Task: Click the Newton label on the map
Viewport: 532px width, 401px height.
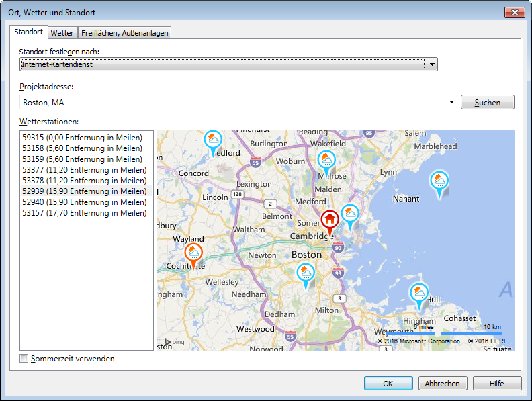Action: (262, 255)
